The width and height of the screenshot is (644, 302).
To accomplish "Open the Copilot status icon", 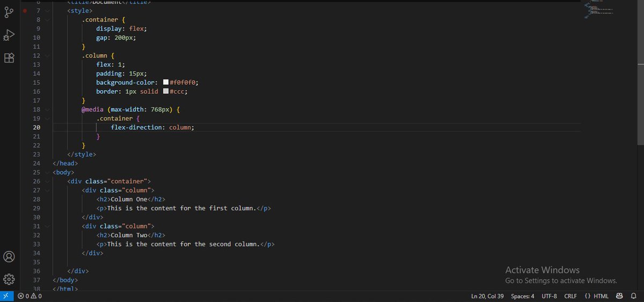I will [x=619, y=296].
